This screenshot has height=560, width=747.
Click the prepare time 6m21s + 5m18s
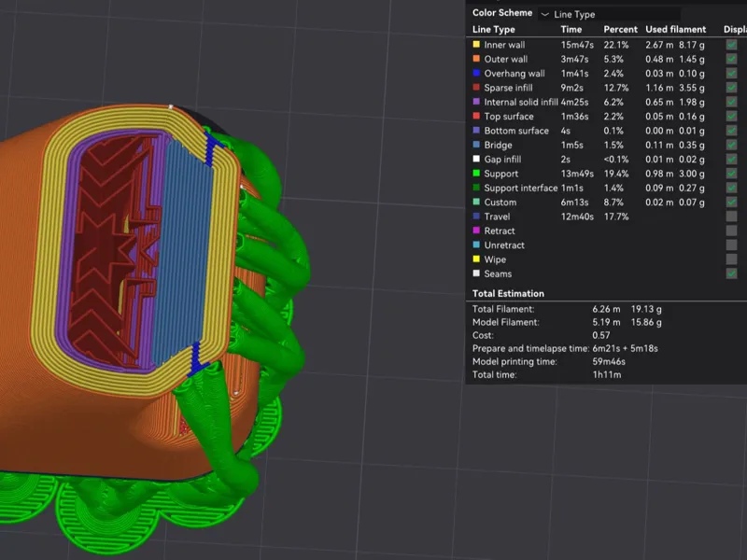[625, 348]
